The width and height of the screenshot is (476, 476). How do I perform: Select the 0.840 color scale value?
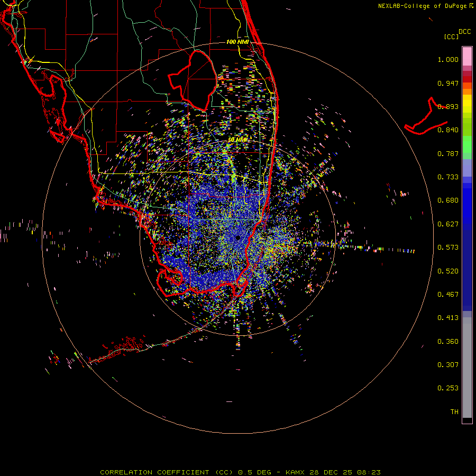(x=448, y=130)
